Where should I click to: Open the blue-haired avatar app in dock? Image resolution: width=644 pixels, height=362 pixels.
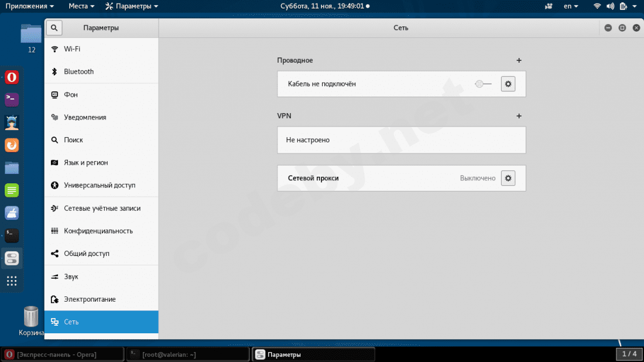coord(12,122)
